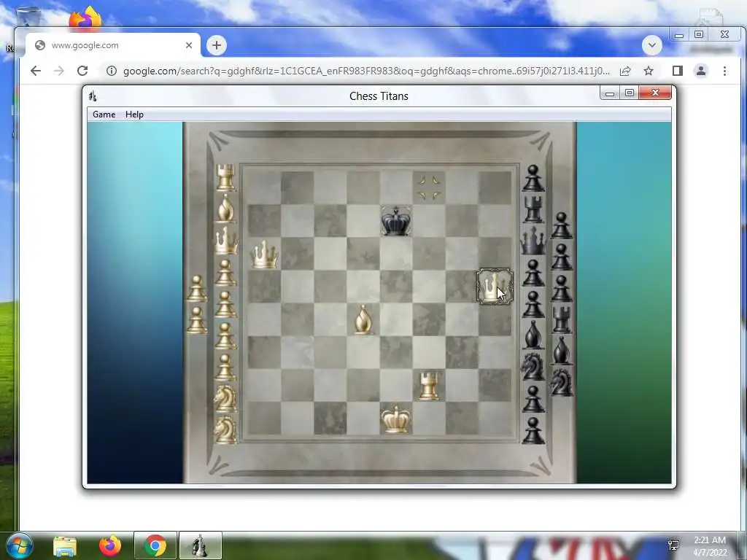Expand the Chrome tab search dropdown
Image resolution: width=747 pixels, height=560 pixels.
[652, 45]
